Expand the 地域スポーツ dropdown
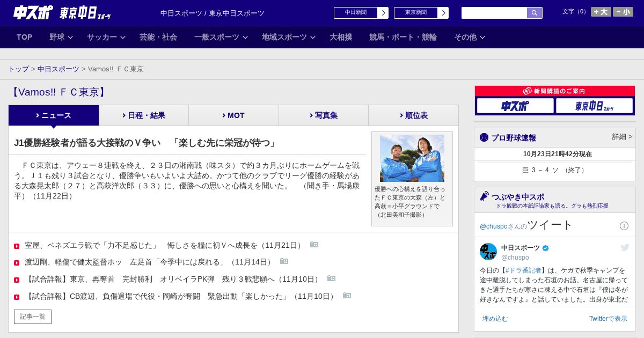 pyautogui.click(x=288, y=37)
